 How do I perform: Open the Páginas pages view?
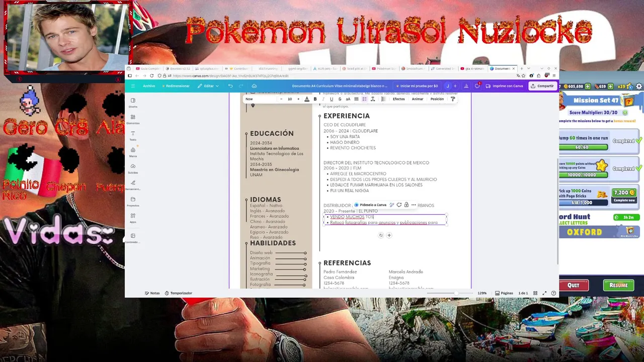click(x=504, y=293)
